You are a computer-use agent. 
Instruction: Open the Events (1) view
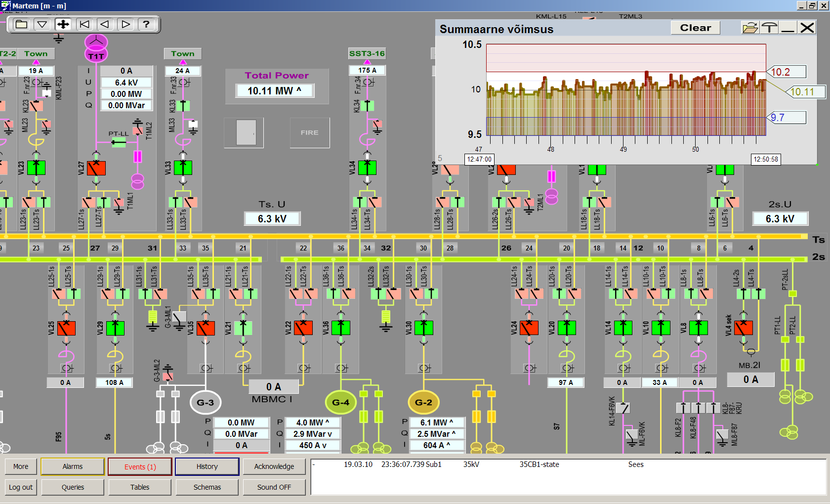140,466
